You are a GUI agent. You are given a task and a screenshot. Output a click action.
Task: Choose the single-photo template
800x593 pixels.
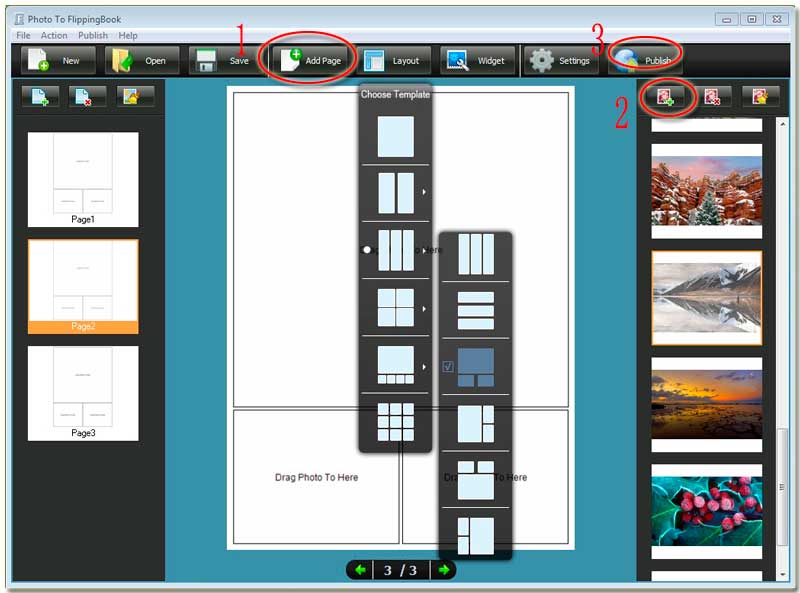point(395,136)
